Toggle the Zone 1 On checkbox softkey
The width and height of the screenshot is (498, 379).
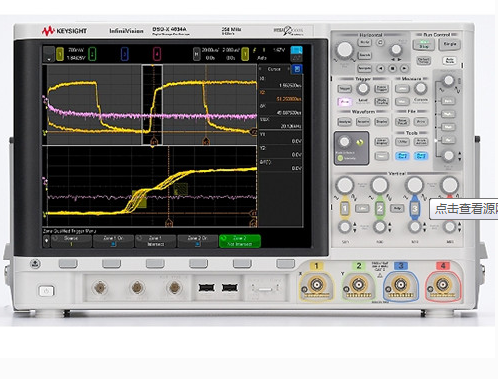click(x=113, y=241)
